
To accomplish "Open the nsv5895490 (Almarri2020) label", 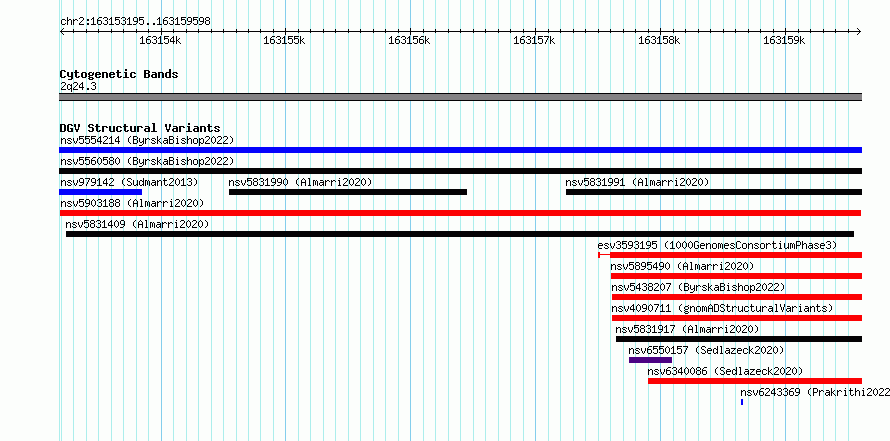I will click(x=683, y=266).
